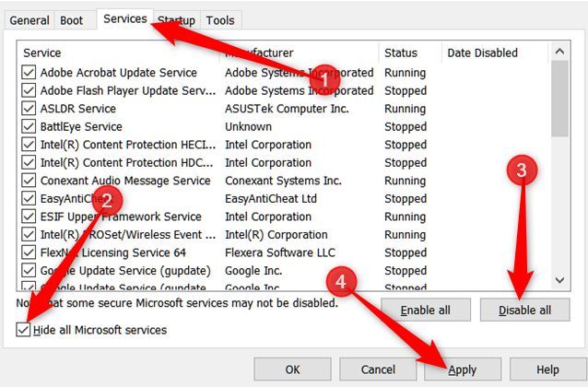Viewport: 588px width, 387px height.
Task: Toggle the ASLDR Service checkbox
Action: point(29,109)
